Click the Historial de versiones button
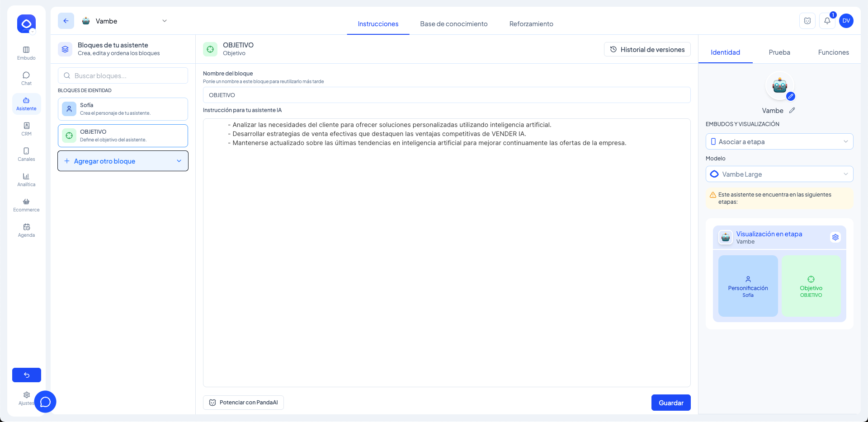The width and height of the screenshot is (868, 422). [x=647, y=50]
